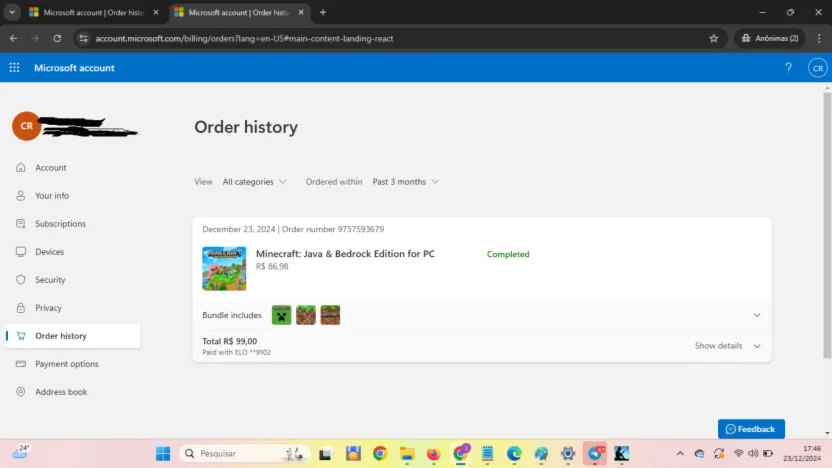The image size is (832, 468).
Task: Switch to the first Microsoft account tab
Action: [x=93, y=12]
